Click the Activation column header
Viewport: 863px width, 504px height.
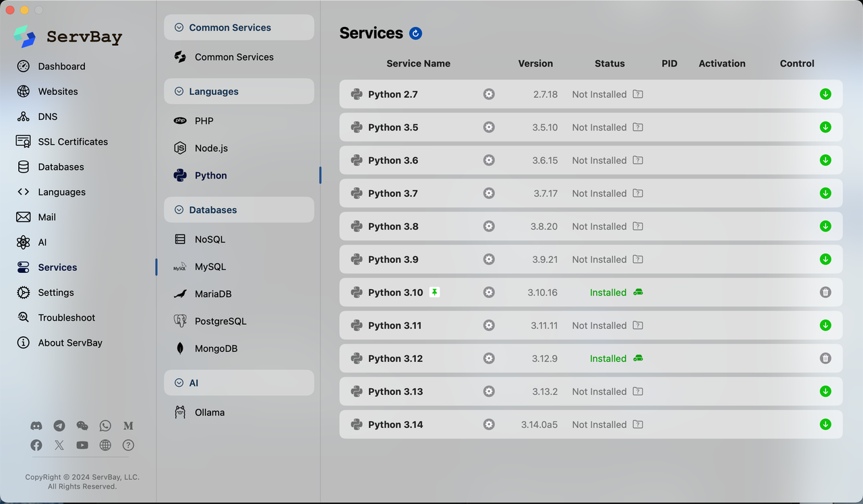point(722,63)
